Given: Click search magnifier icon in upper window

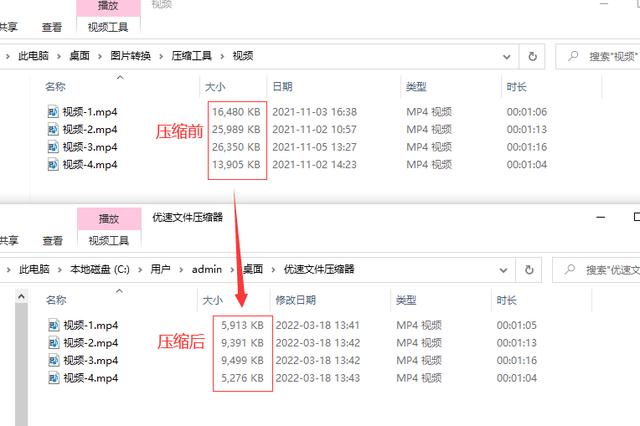Looking at the screenshot, I should point(573,55).
